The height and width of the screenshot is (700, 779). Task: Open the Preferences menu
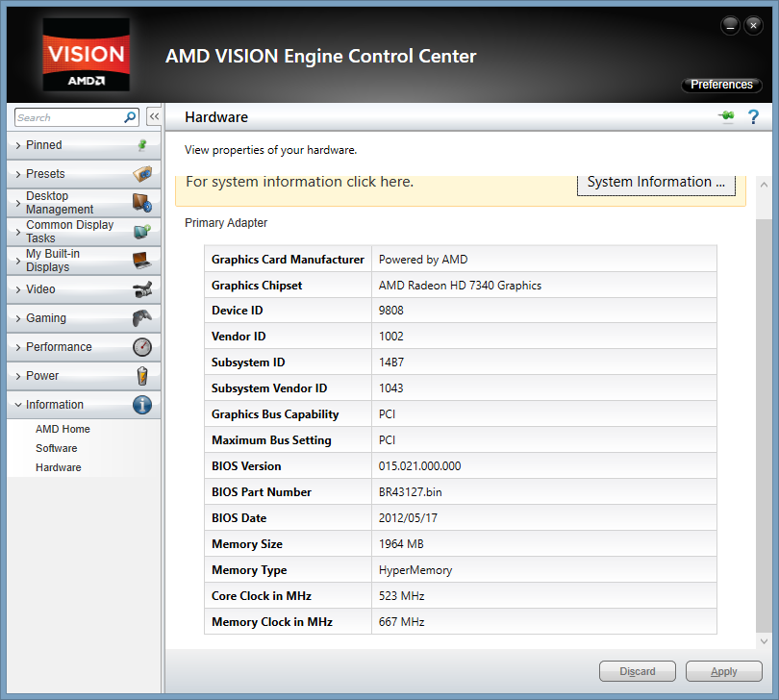[721, 85]
